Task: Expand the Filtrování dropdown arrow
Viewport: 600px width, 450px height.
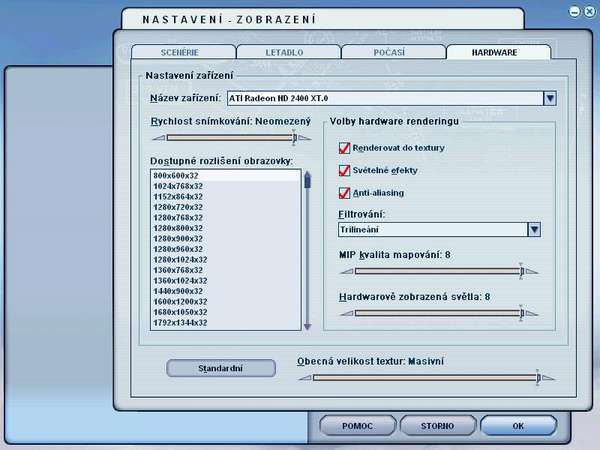Action: (x=535, y=229)
